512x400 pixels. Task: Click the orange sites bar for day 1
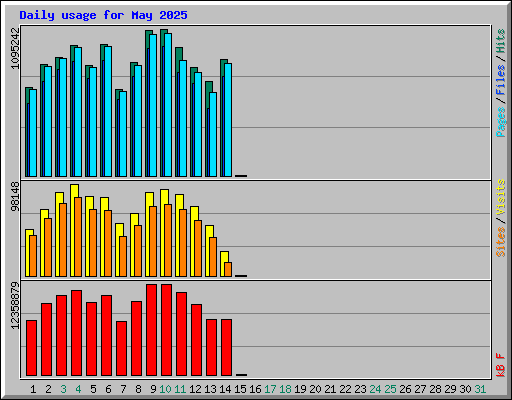coord(33,256)
